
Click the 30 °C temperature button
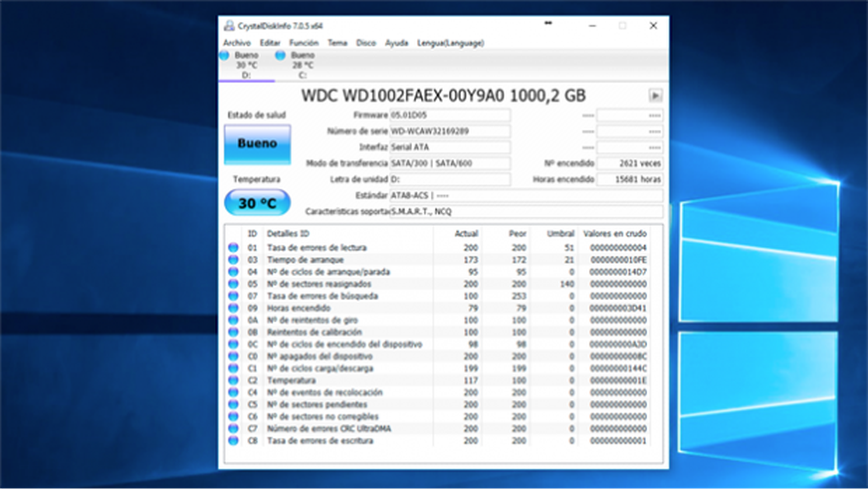click(x=257, y=203)
